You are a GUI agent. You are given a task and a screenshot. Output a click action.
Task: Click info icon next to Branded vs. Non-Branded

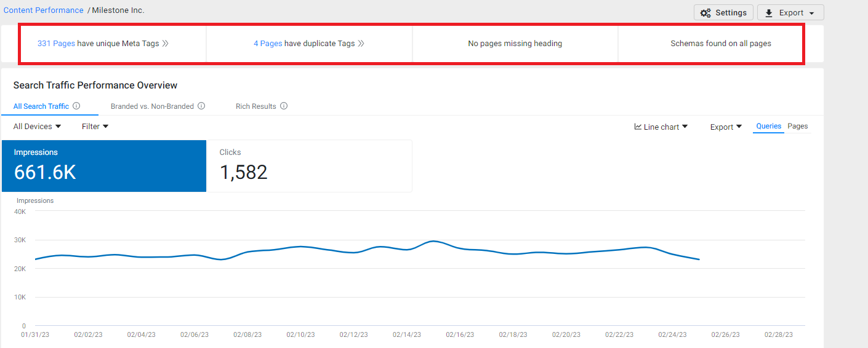pyautogui.click(x=201, y=106)
